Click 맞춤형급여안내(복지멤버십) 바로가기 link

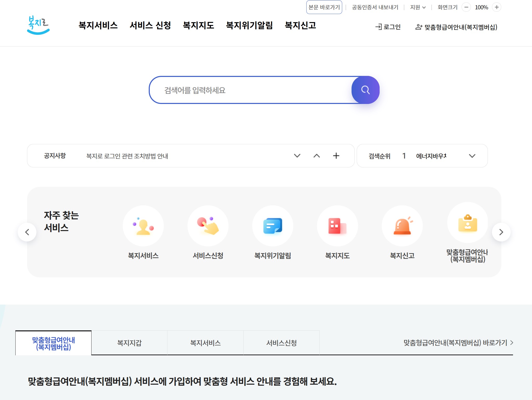coord(458,343)
